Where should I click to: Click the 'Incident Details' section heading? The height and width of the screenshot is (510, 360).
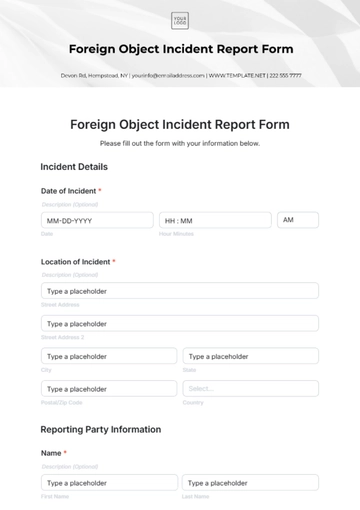(74, 167)
